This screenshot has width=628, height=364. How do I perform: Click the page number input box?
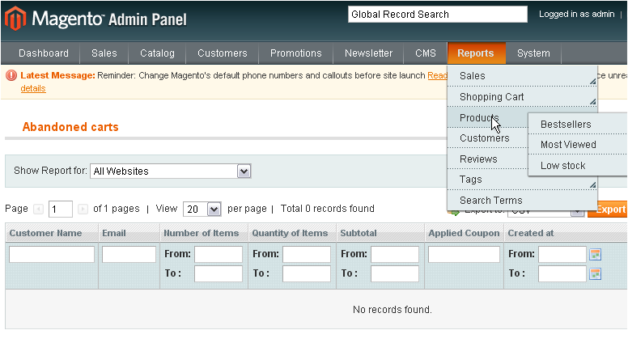(61, 209)
